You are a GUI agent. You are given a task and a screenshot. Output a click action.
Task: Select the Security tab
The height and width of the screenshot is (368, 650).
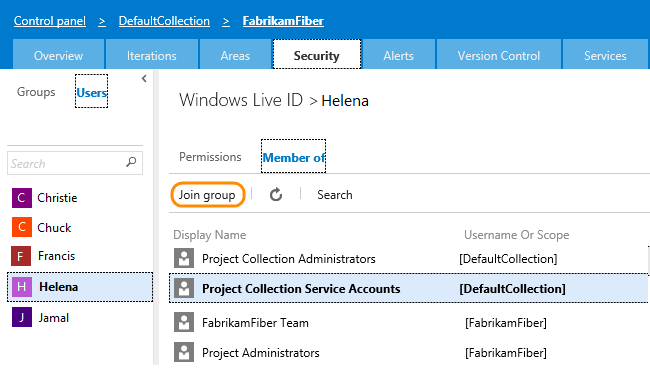point(317,54)
